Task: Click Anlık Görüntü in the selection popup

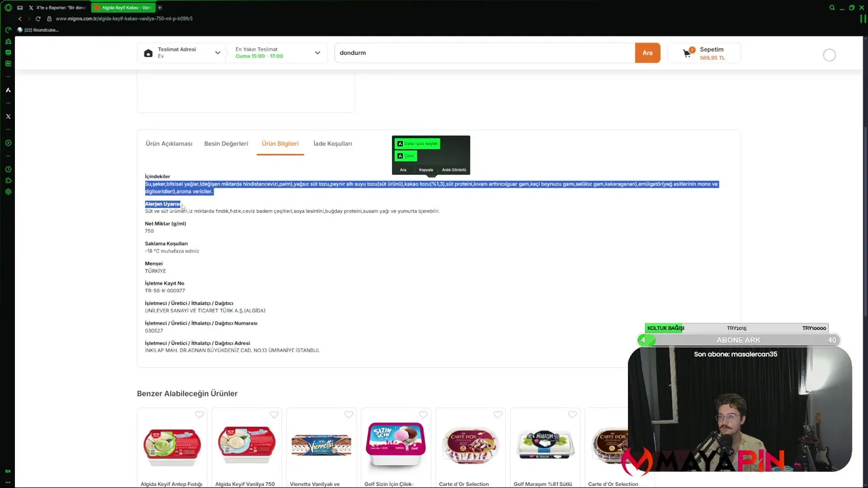Action: (454, 169)
